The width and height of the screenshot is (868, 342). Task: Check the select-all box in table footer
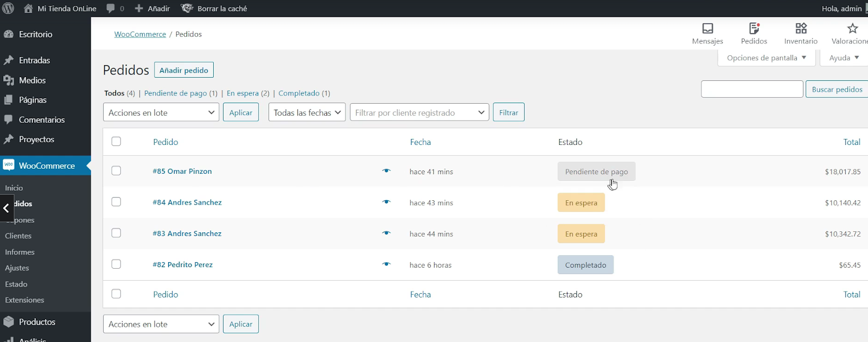116,294
